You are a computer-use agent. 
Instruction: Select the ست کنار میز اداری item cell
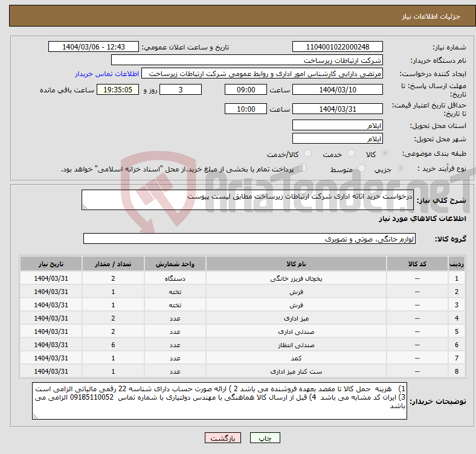(296, 371)
